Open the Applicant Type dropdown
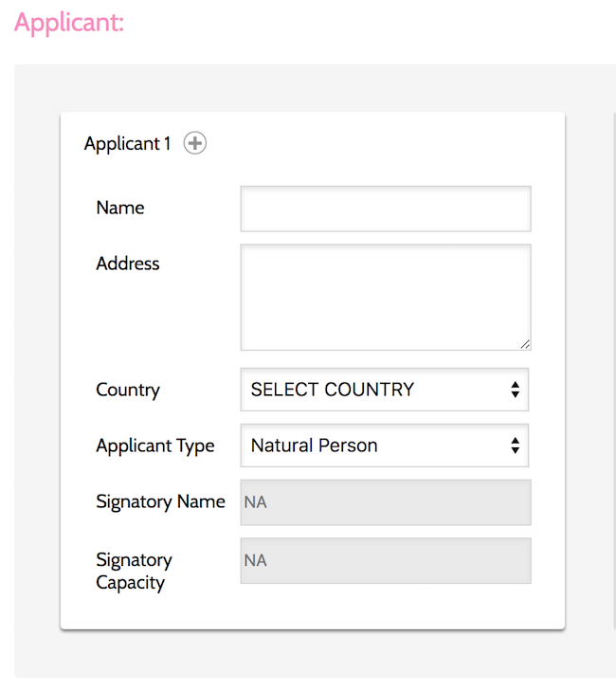The image size is (616, 691). pos(384,446)
